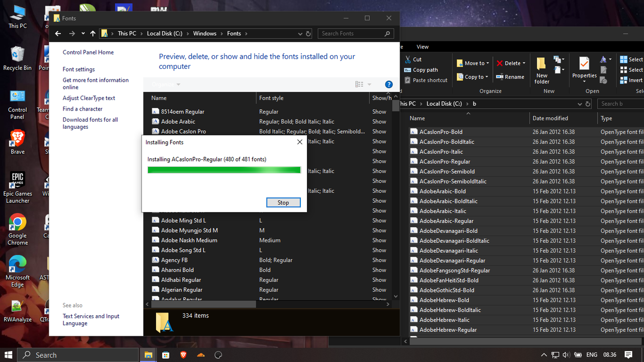The width and height of the screenshot is (644, 362).
Task: Open the notification center icon
Action: pos(628,354)
